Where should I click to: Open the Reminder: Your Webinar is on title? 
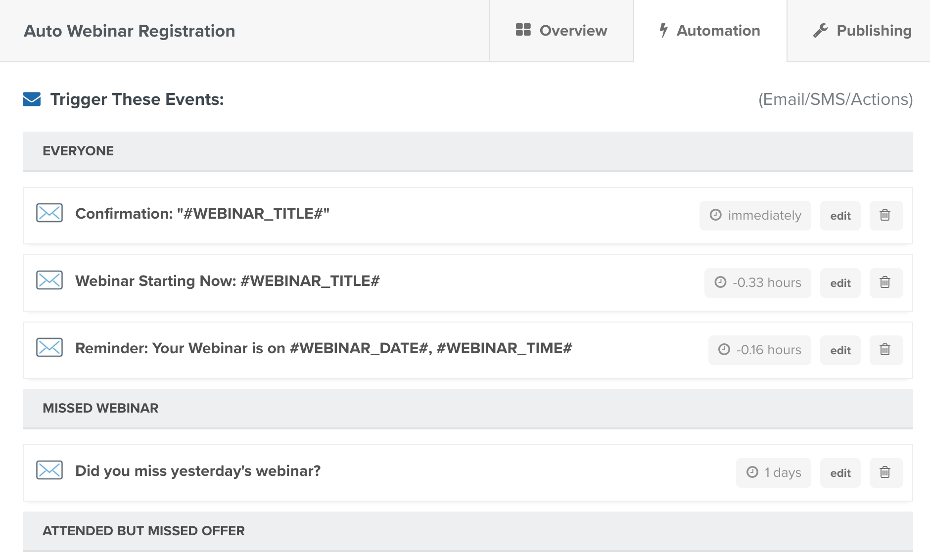pyautogui.click(x=324, y=348)
